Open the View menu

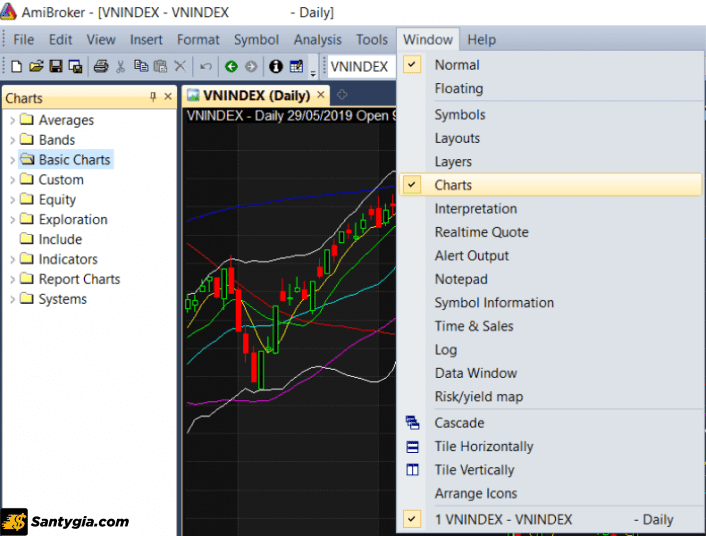101,40
